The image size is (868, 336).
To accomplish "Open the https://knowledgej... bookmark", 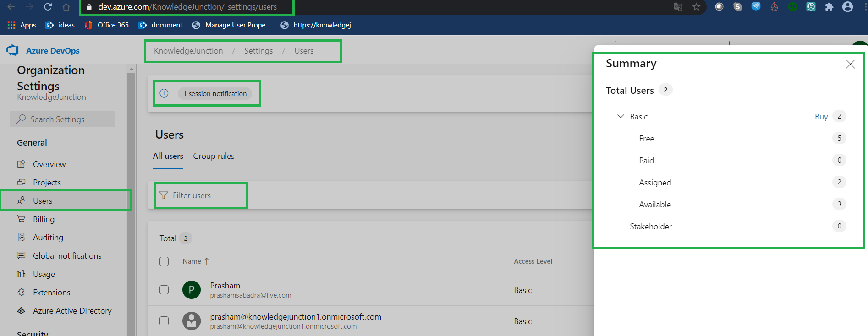I will point(318,25).
